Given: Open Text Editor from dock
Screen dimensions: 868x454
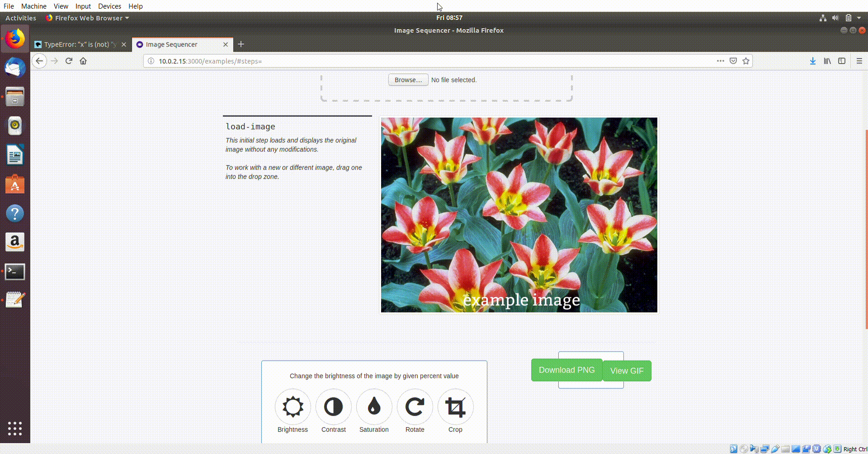Looking at the screenshot, I should 15,300.
